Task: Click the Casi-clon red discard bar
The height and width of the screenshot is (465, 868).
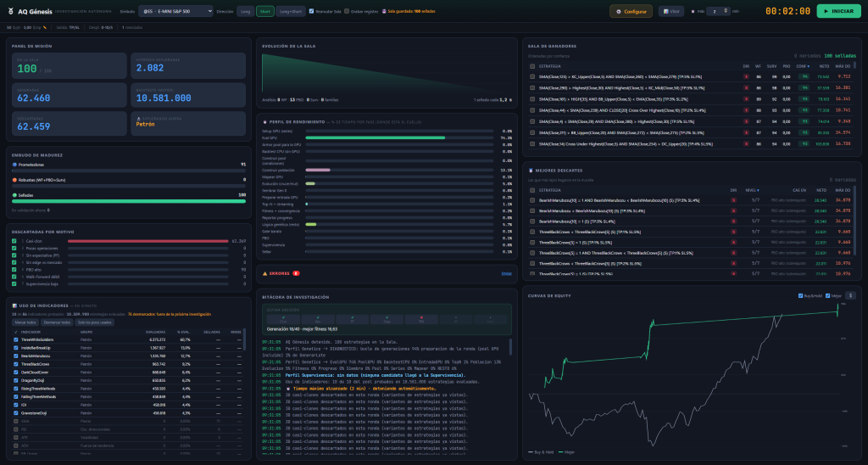Action: [x=147, y=241]
